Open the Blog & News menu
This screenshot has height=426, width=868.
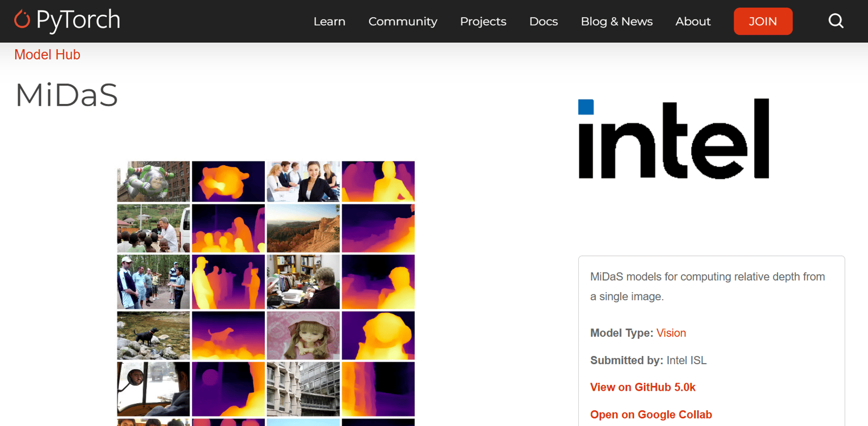[x=617, y=22]
